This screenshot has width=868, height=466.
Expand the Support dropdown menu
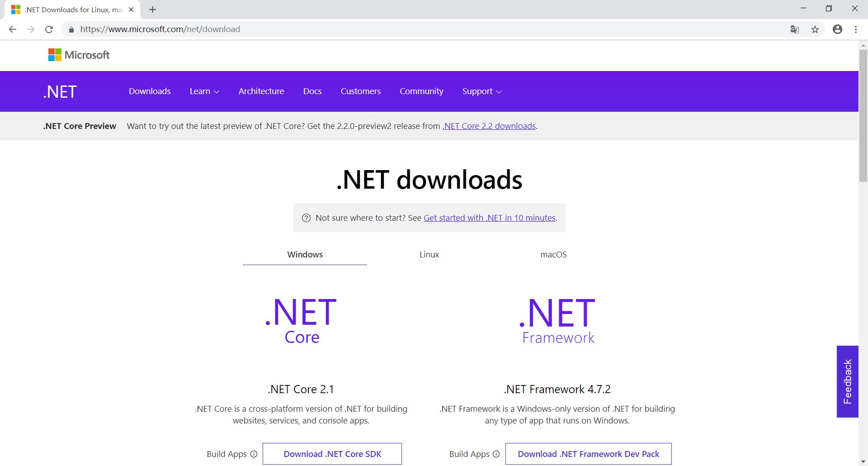[482, 91]
